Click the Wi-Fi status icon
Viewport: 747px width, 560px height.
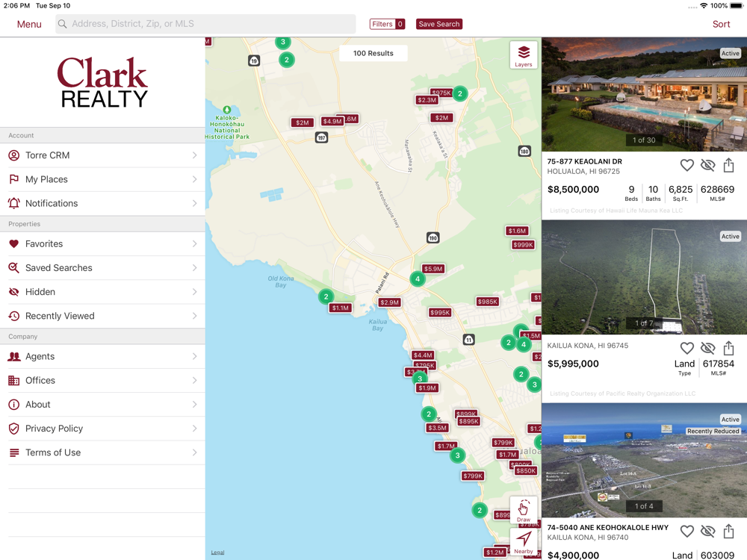click(x=704, y=6)
